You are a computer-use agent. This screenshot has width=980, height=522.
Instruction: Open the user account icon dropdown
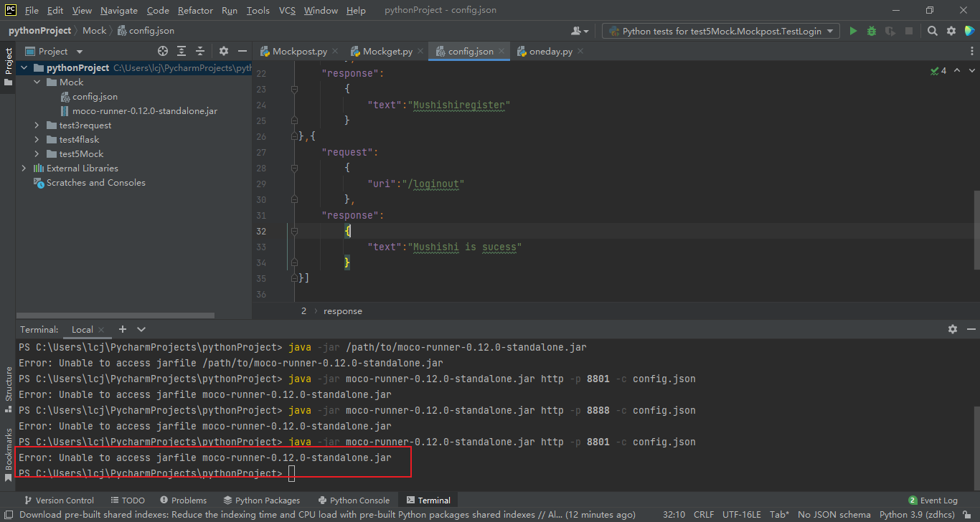click(x=580, y=31)
